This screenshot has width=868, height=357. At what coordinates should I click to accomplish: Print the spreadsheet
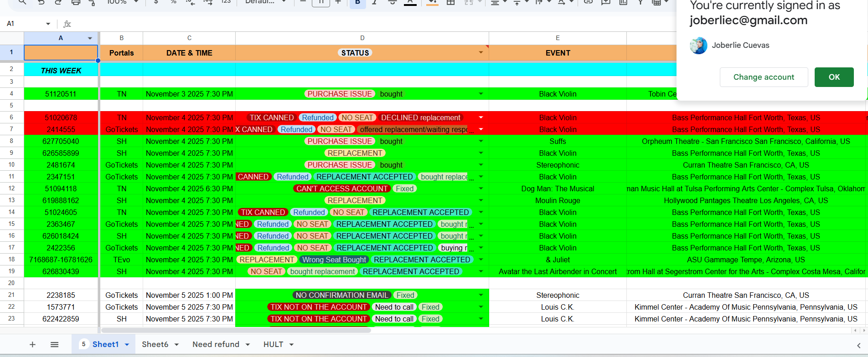[x=76, y=2]
